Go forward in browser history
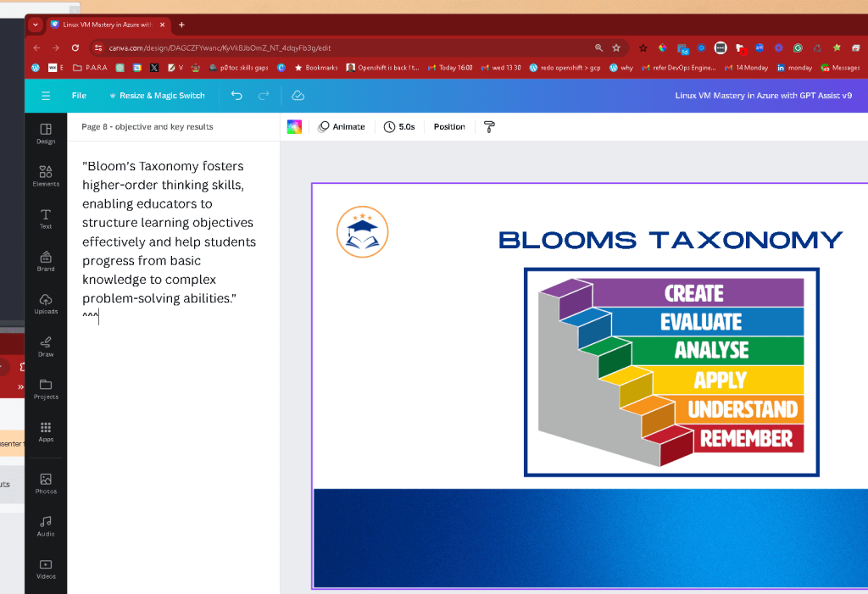The width and height of the screenshot is (868, 594). [x=56, y=48]
